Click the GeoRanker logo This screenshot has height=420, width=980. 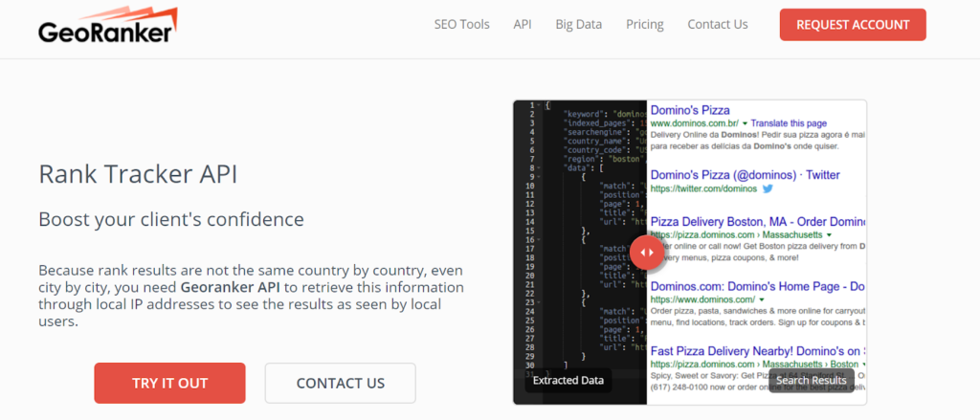pos(107,26)
